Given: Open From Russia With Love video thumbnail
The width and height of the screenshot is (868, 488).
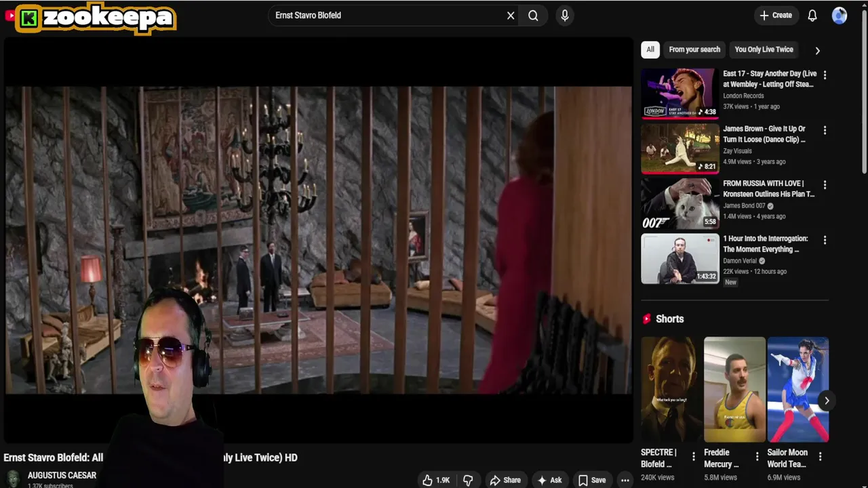Looking at the screenshot, I should click(680, 203).
